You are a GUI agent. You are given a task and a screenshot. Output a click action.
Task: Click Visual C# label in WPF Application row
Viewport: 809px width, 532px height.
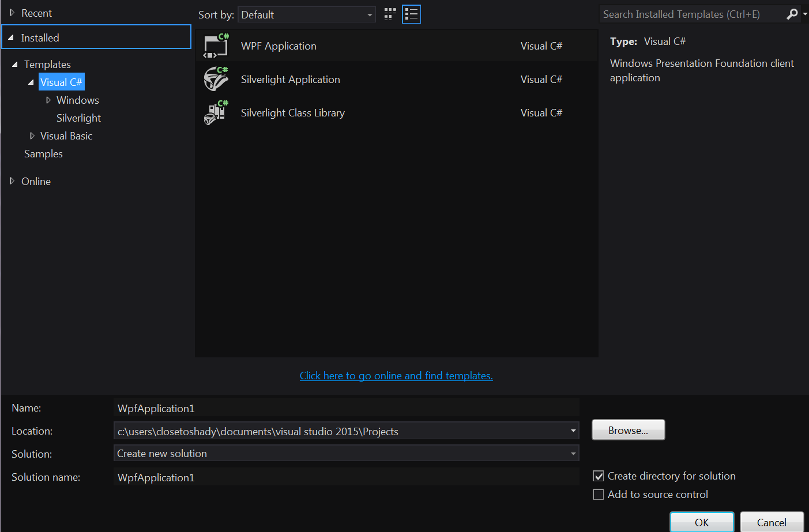pyautogui.click(x=541, y=46)
